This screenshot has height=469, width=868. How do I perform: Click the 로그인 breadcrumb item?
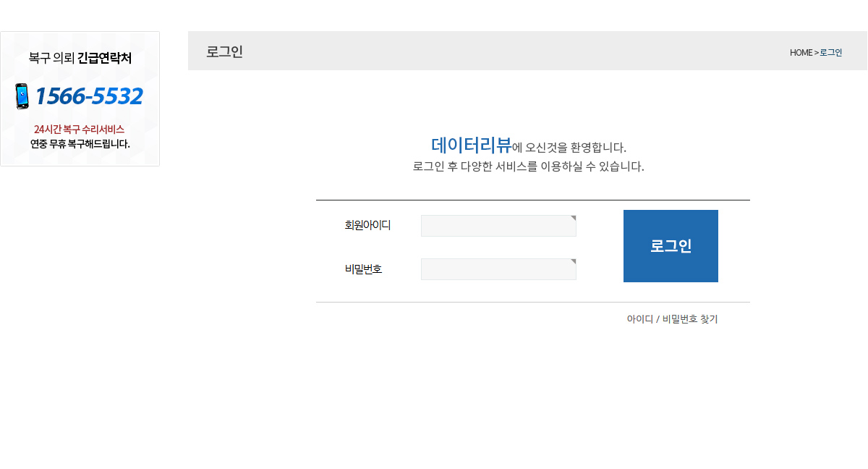click(x=831, y=53)
